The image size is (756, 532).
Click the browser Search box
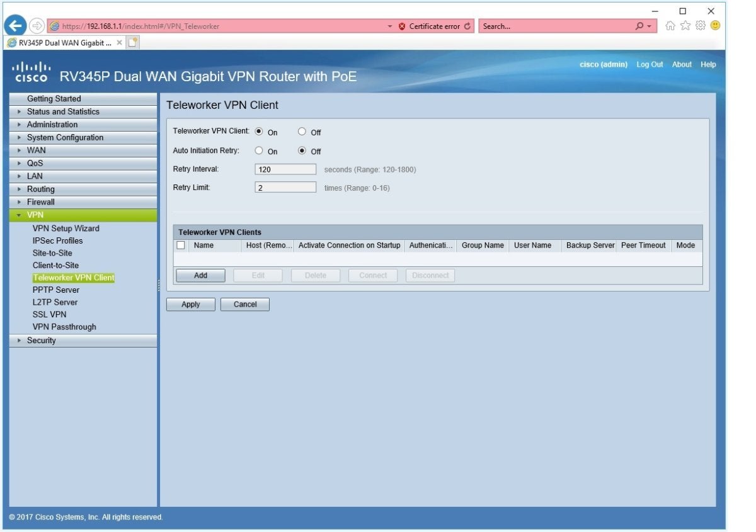[x=556, y=26]
